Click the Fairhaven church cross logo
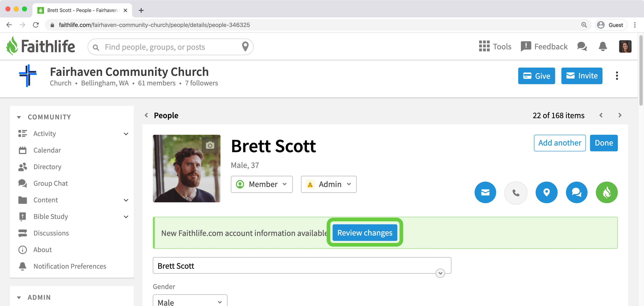The width and height of the screenshot is (644, 306). coord(28,76)
